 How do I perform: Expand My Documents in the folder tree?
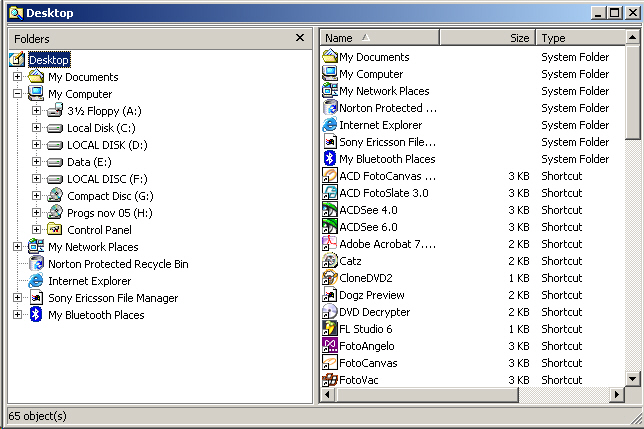point(17,76)
